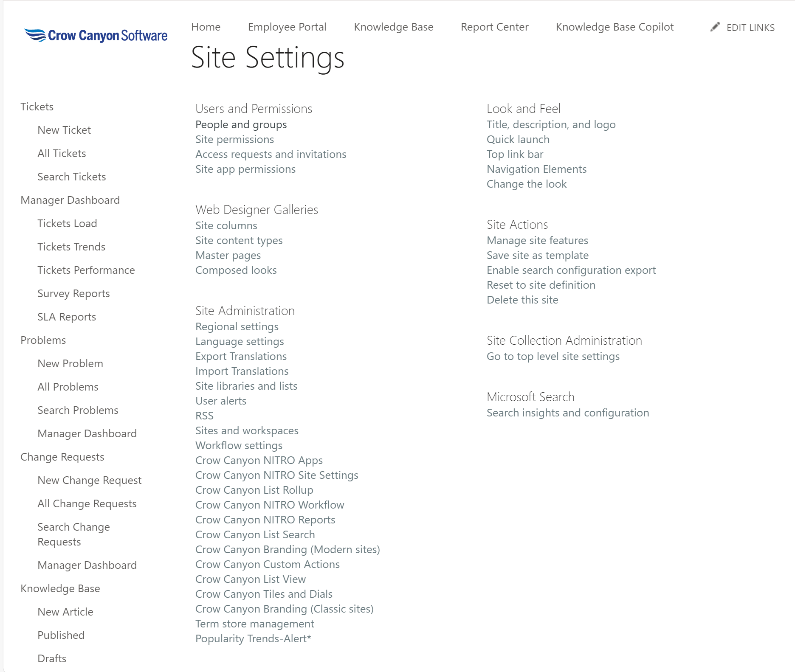Click Go to top level site settings
The width and height of the screenshot is (795, 672).
(x=553, y=357)
